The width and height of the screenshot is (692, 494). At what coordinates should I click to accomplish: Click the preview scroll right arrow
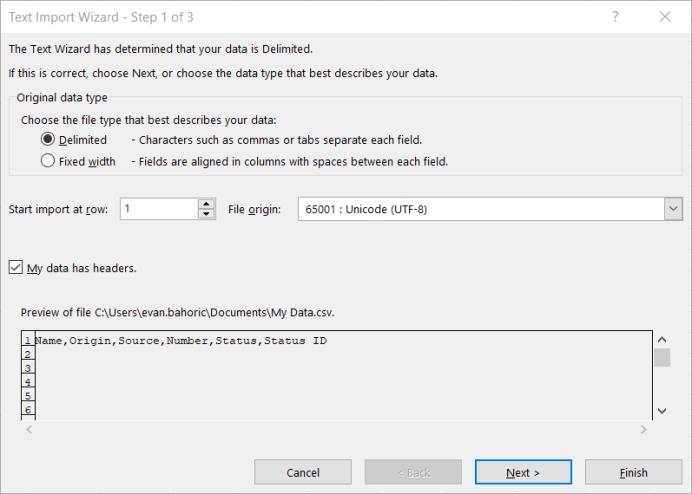tap(643, 429)
